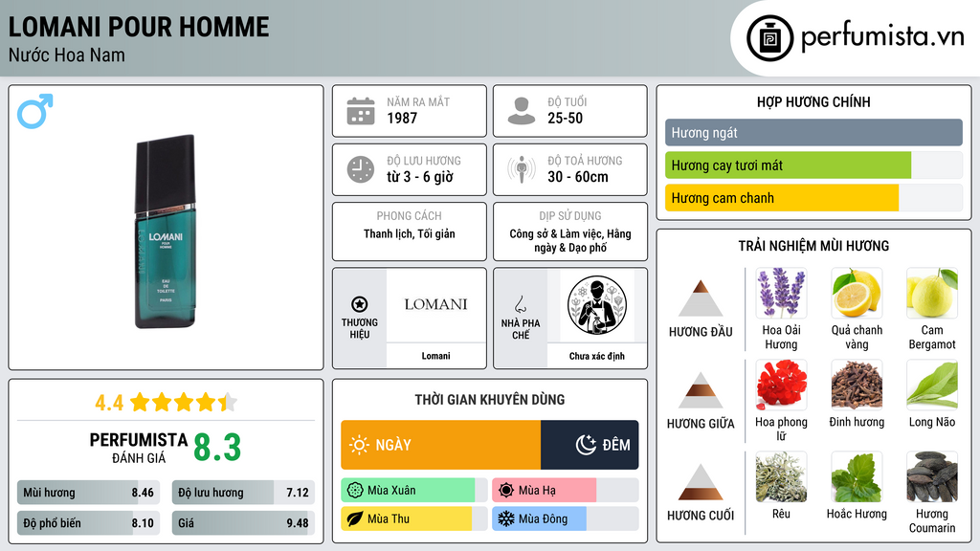Click the flower icon for Mùa Xuân
980x551 pixels.
[355, 491]
